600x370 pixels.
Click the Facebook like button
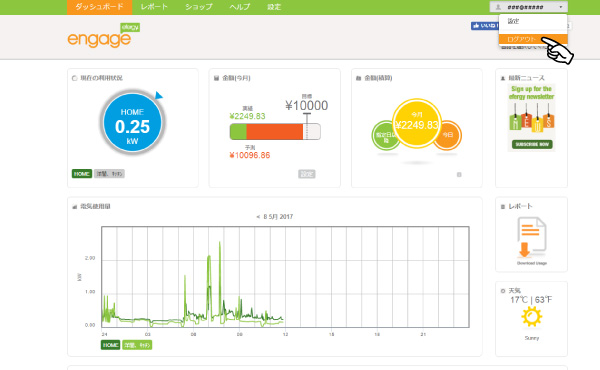point(484,26)
